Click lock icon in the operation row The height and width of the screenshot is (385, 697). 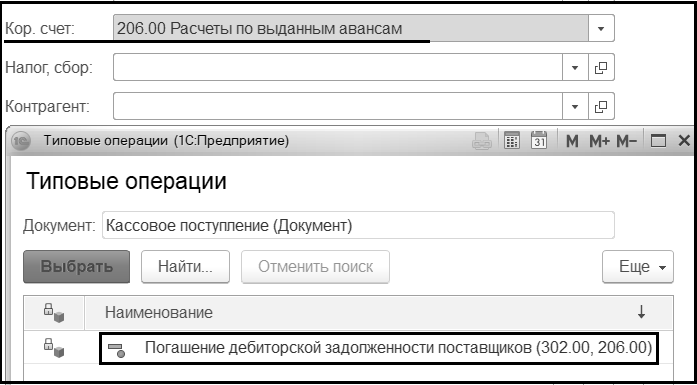pyautogui.click(x=54, y=348)
